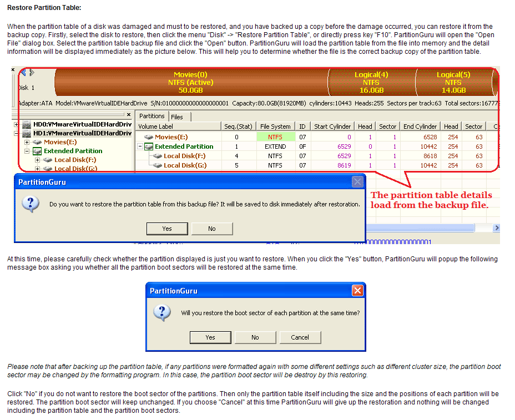Click start cylinder value 8619
The width and height of the screenshot is (515, 420).
tap(344, 165)
